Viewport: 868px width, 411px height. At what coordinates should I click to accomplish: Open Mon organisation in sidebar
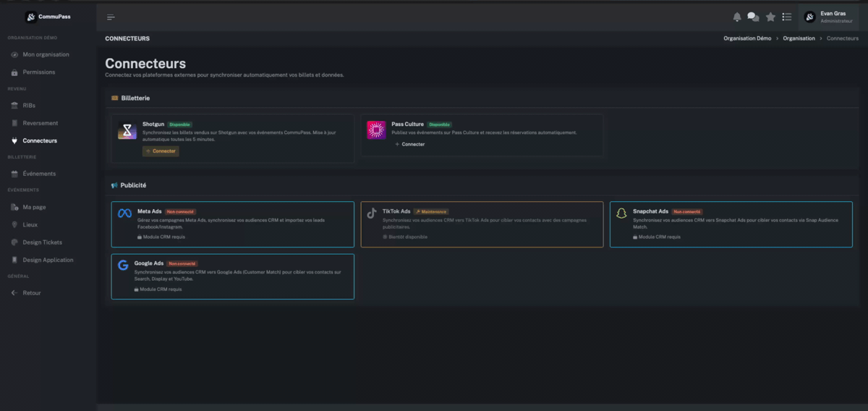click(x=48, y=54)
